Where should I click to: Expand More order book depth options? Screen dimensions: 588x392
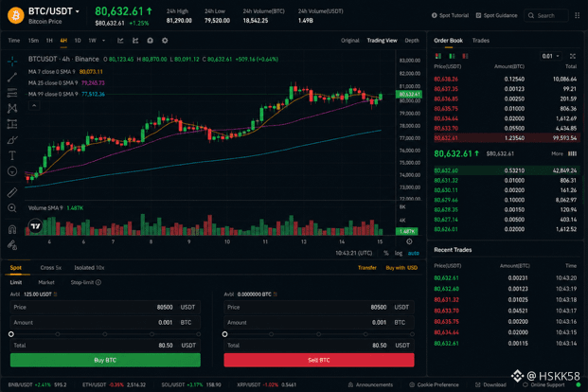(564, 153)
